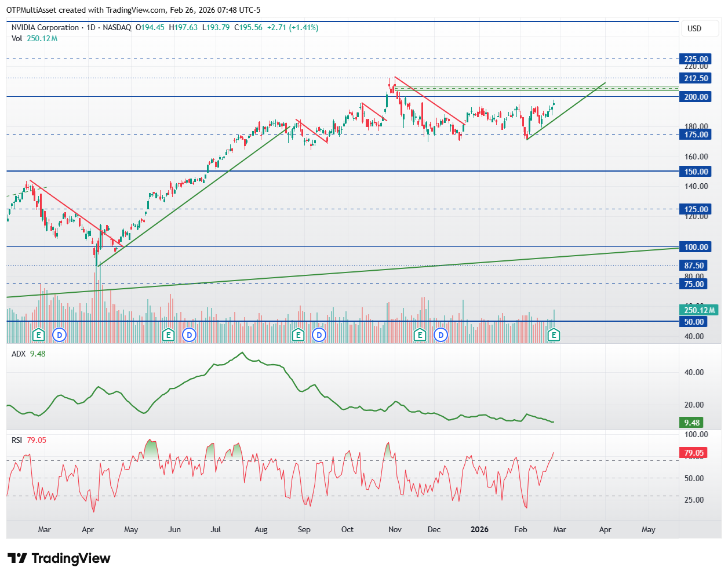Click the Feb label on time axis
This screenshot has height=578, width=728.
tap(520, 529)
